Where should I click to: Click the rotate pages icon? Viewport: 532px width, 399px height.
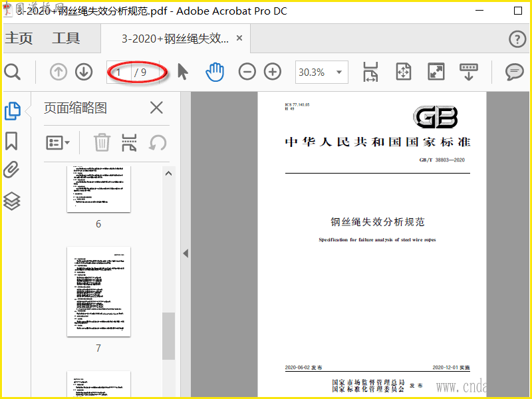tap(158, 142)
